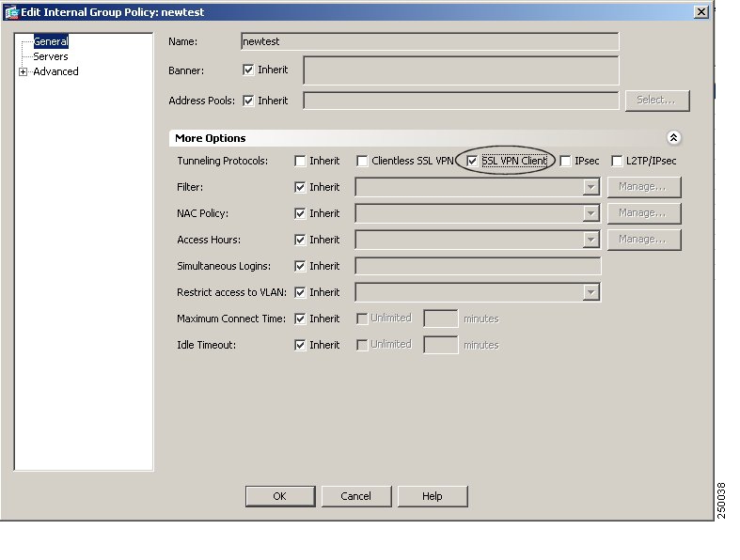The image size is (740, 560).
Task: Uncheck the SSL VPN Client checkbox
Action: tap(473, 162)
